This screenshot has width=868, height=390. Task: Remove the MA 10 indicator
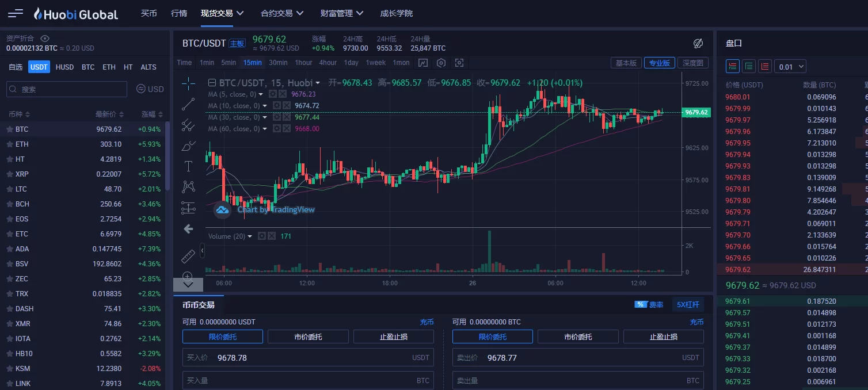point(286,106)
